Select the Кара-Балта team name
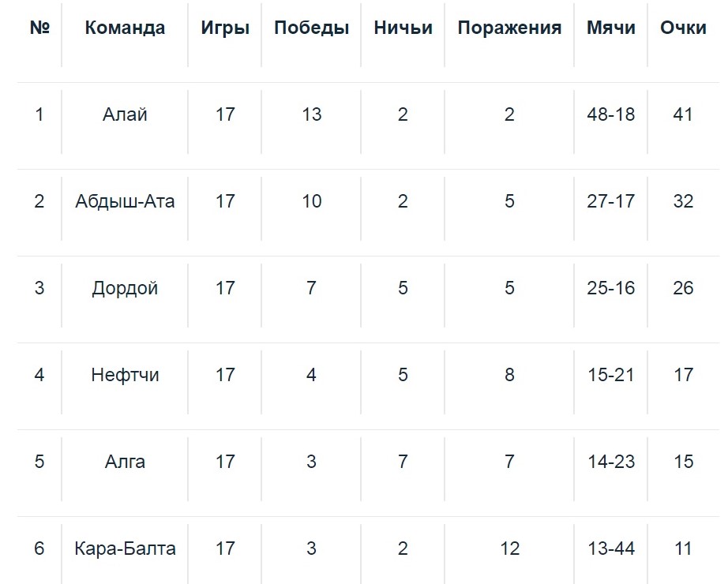Screen dimensions: 728x584 125,548
